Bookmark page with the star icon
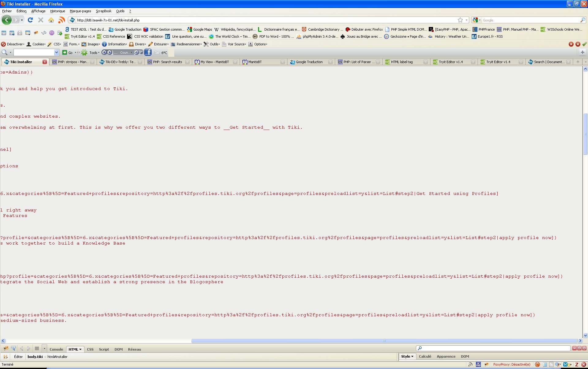 [460, 20]
